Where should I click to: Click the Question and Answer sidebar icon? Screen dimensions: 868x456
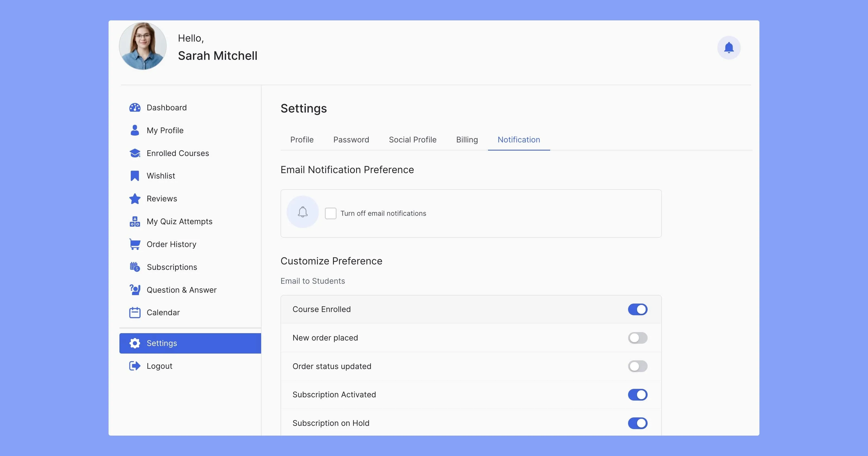(134, 290)
